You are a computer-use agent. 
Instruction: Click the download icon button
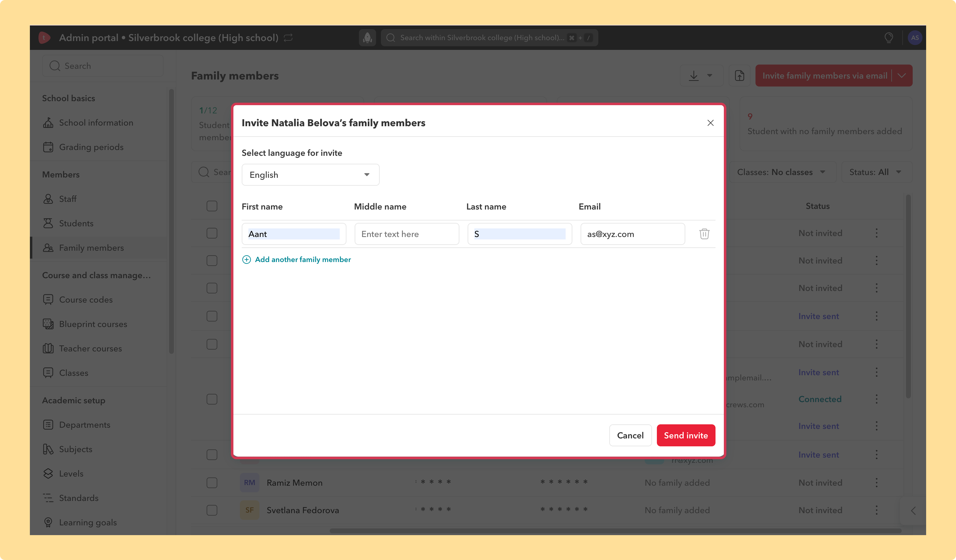click(694, 75)
